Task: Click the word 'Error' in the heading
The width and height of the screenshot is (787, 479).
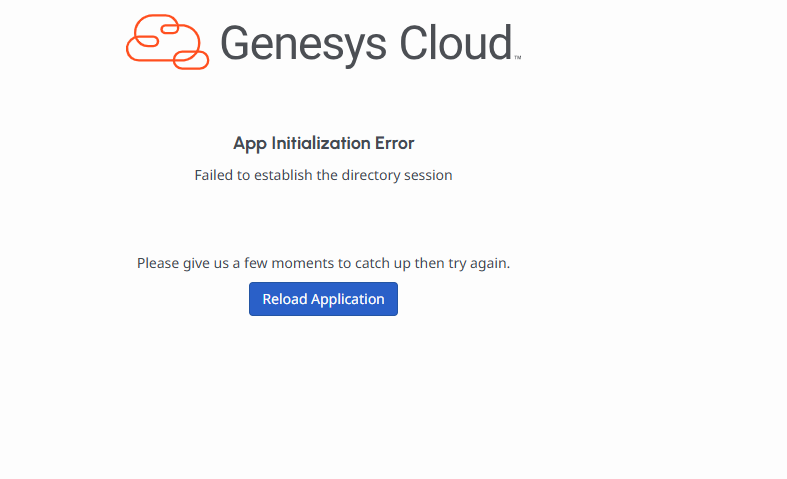Action: point(393,143)
